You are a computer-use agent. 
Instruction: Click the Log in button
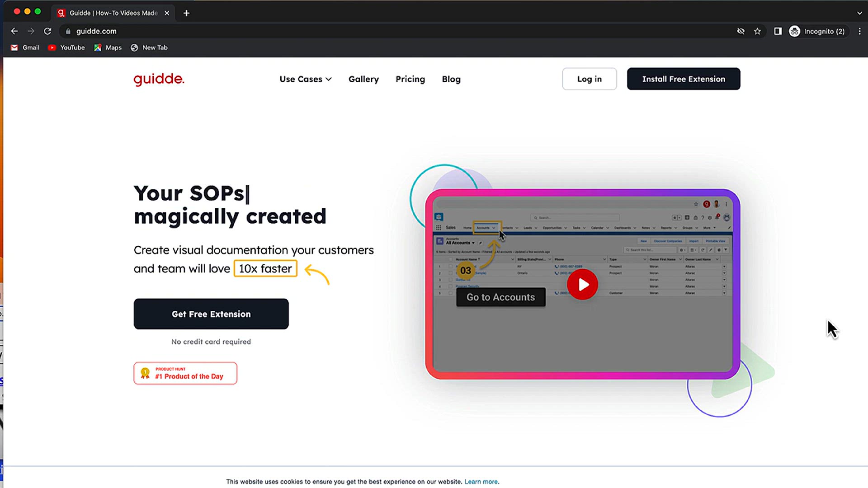590,79
